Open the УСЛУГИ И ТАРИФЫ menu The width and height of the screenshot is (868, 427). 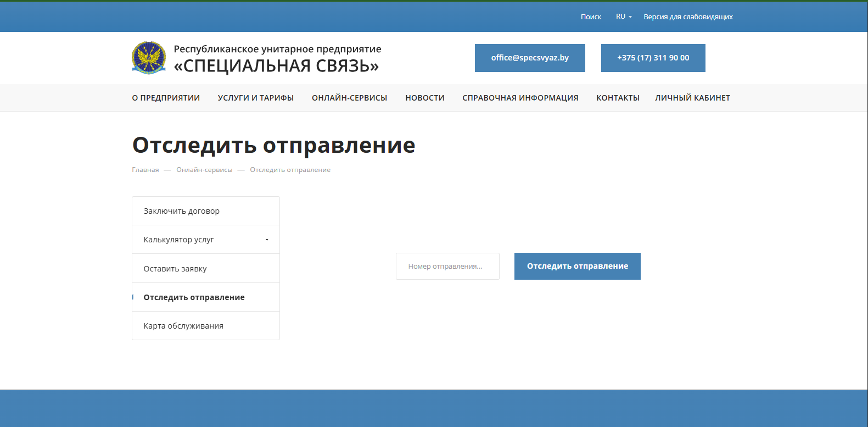coord(256,98)
